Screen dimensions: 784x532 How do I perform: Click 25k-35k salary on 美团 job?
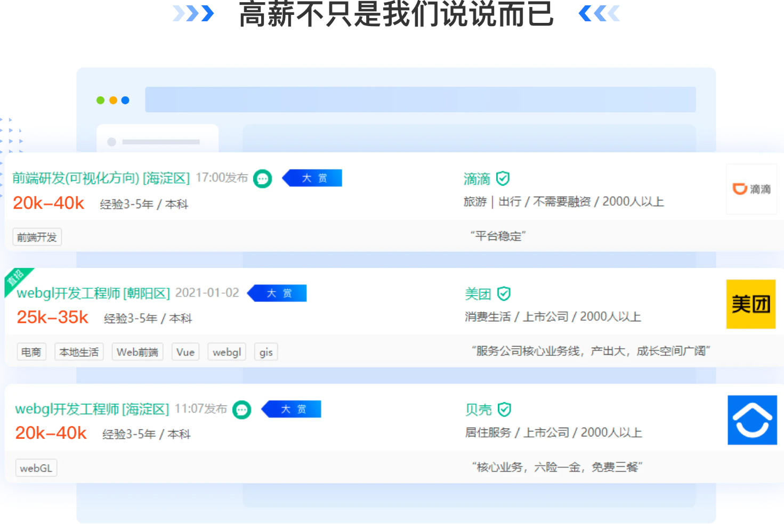(52, 317)
